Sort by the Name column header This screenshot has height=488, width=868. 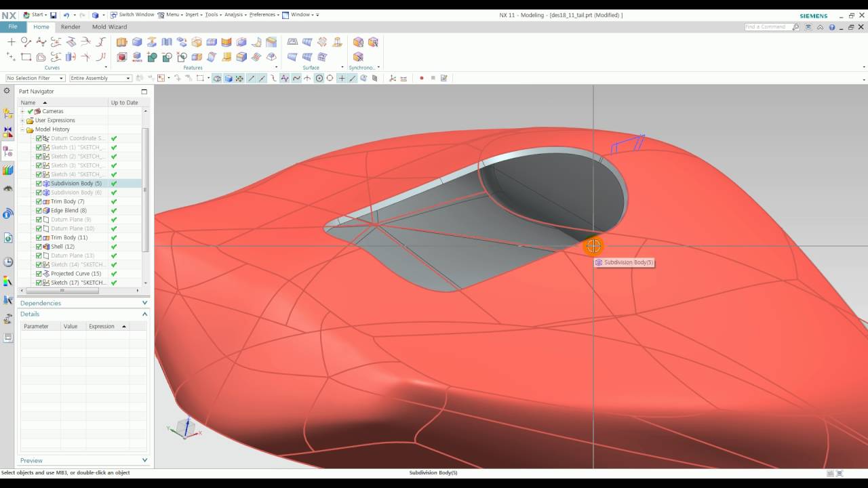pyautogui.click(x=62, y=102)
